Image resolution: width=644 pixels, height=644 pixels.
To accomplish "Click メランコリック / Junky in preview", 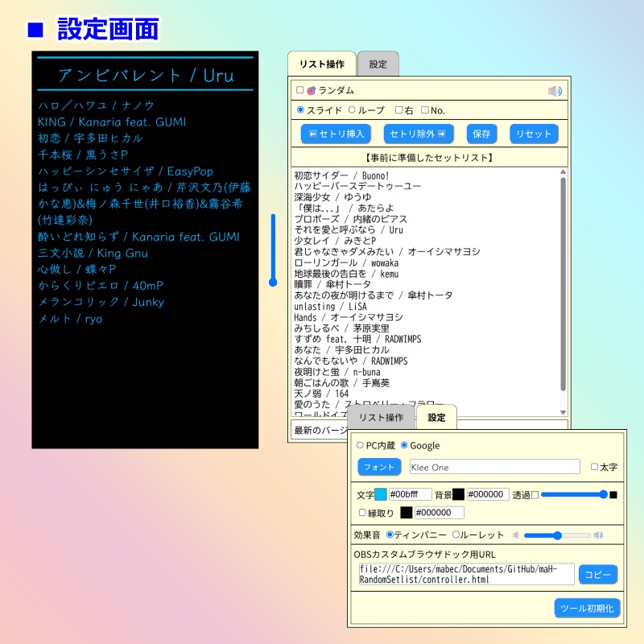I will [101, 302].
